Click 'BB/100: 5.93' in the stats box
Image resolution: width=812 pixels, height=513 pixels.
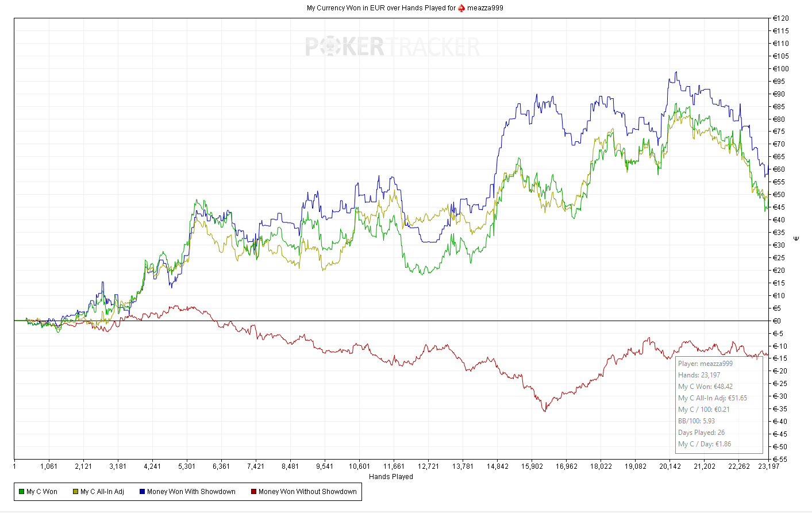pos(696,421)
